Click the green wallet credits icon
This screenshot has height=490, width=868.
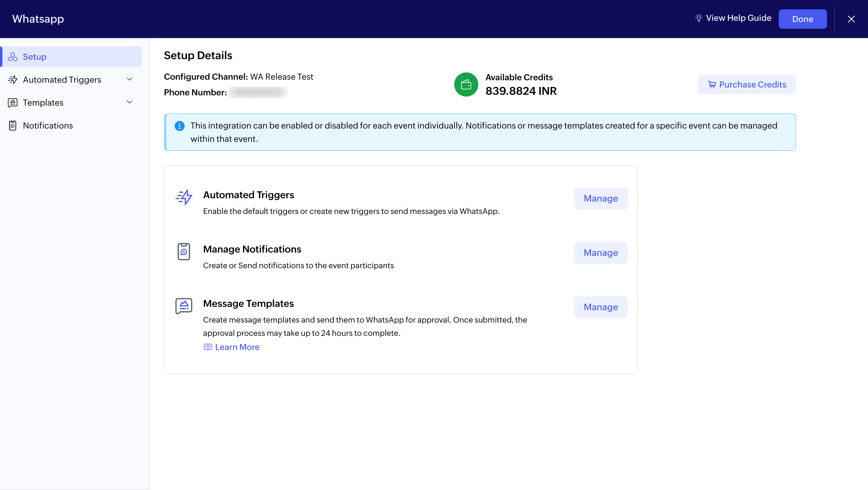(x=466, y=84)
